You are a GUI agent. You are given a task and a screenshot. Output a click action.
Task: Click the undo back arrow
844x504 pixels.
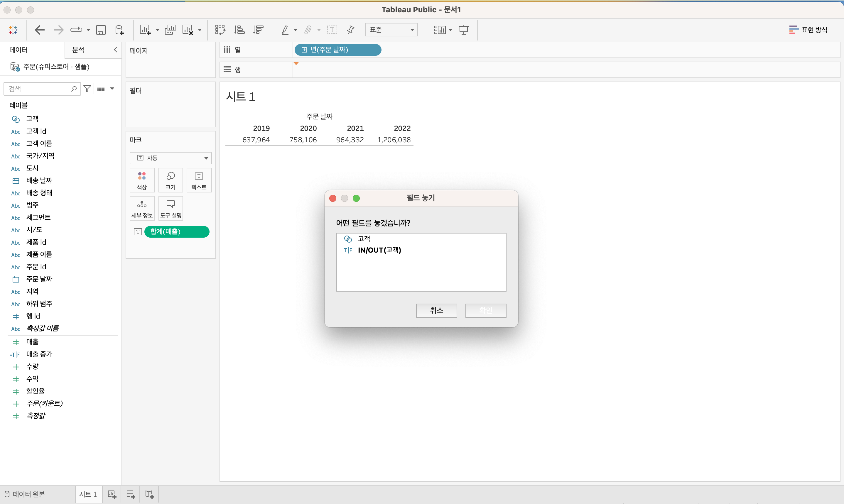tap(40, 30)
